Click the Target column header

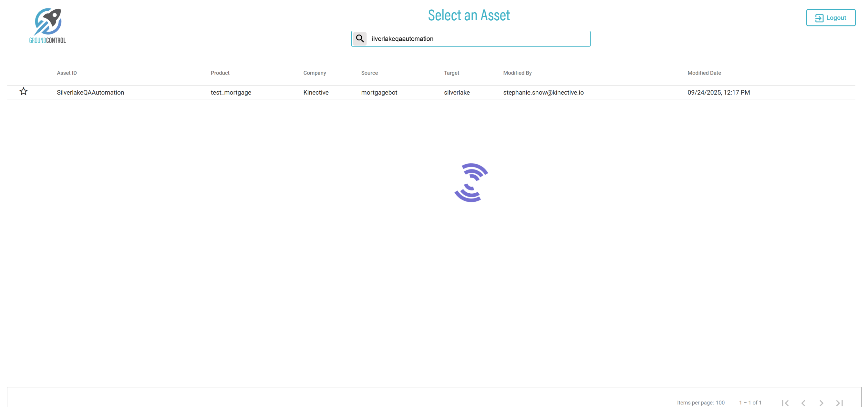451,73
